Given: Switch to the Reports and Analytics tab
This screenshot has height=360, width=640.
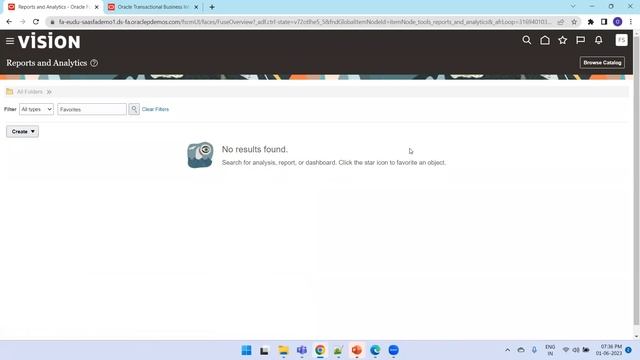Looking at the screenshot, I should (53, 7).
